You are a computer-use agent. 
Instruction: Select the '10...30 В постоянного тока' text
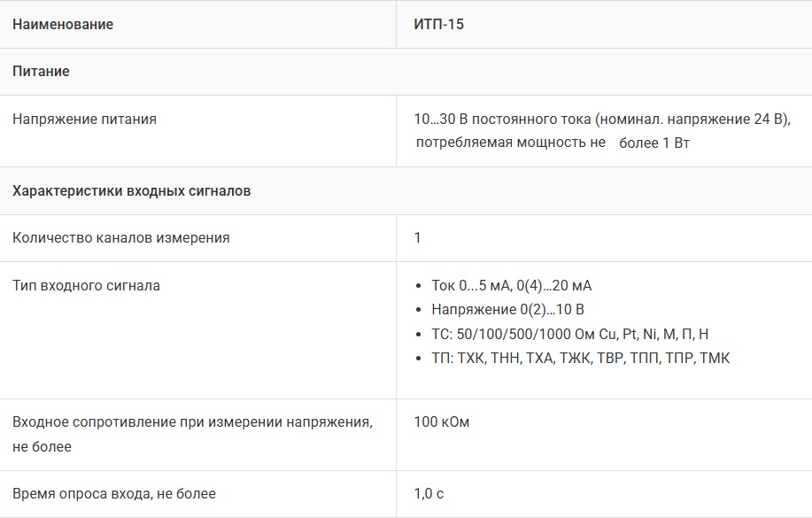(502, 119)
